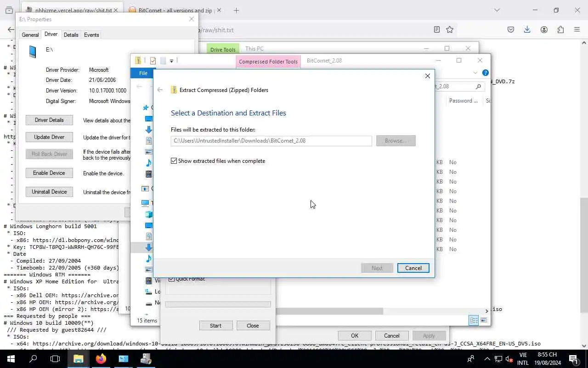The width and height of the screenshot is (588, 368).
Task: Click the search magnifier icon in Explorer
Action: 478,86
